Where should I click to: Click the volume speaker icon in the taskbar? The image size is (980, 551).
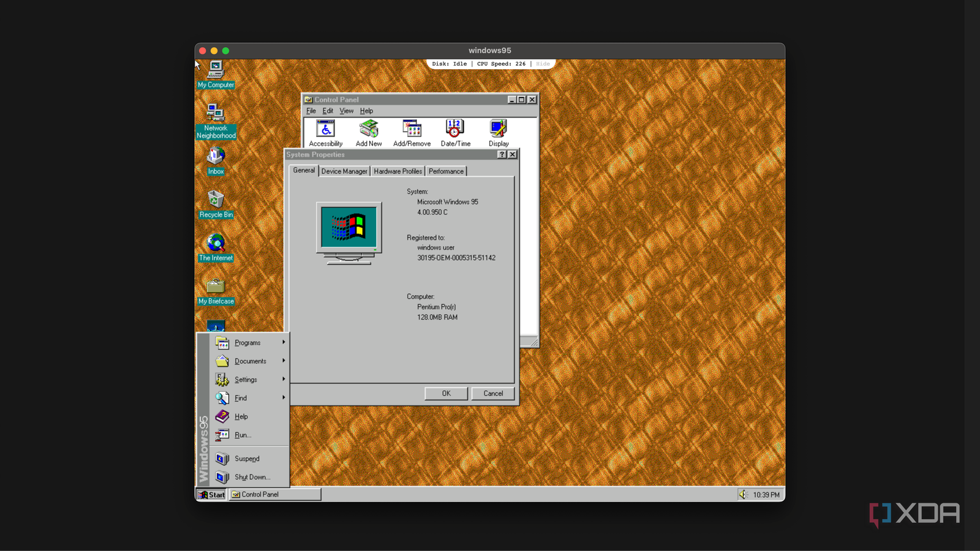[744, 494]
